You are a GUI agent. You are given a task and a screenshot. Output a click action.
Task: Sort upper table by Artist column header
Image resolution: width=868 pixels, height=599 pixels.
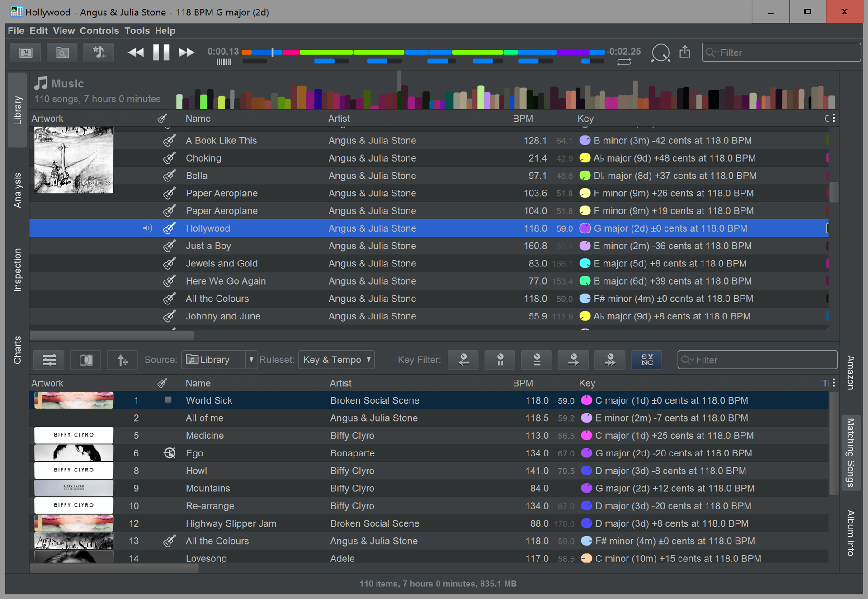tap(339, 119)
